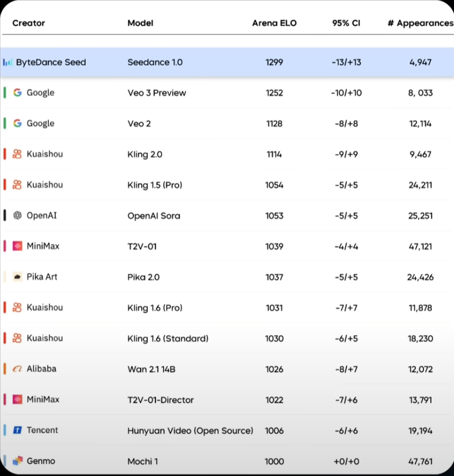
Task: Click the ByteDance Seed creator name
Action: tap(51, 63)
